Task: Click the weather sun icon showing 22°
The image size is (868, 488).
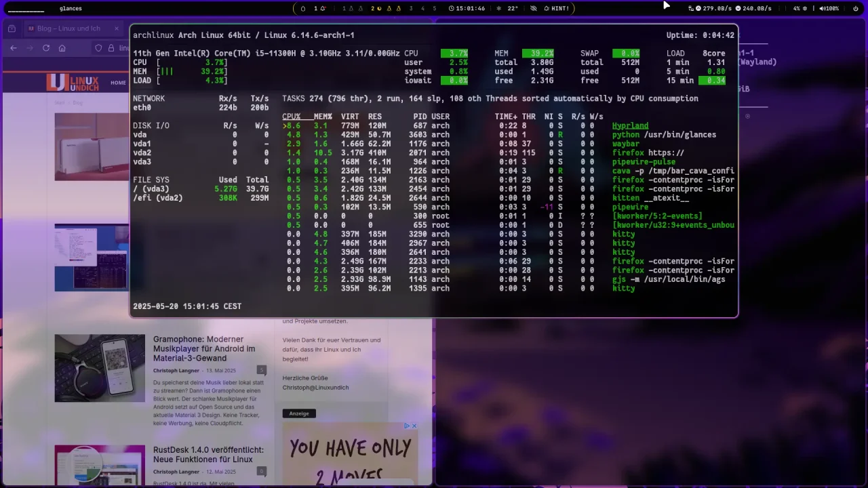Action: [499, 8]
